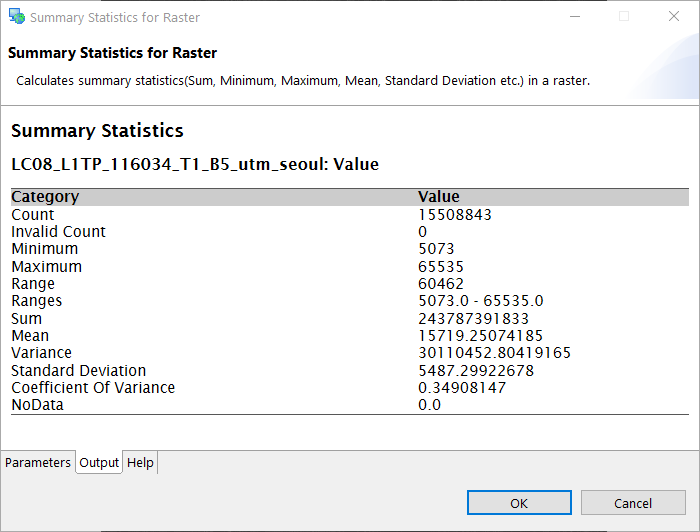The image size is (700, 532).
Task: Click the LC08_L1TP_116034 raster name heading
Action: 195,164
